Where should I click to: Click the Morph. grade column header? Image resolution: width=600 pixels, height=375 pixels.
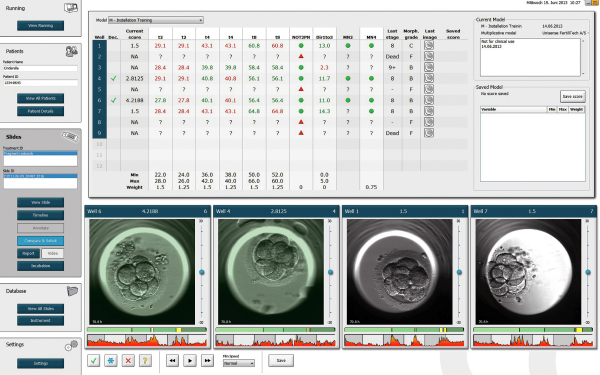pos(411,34)
